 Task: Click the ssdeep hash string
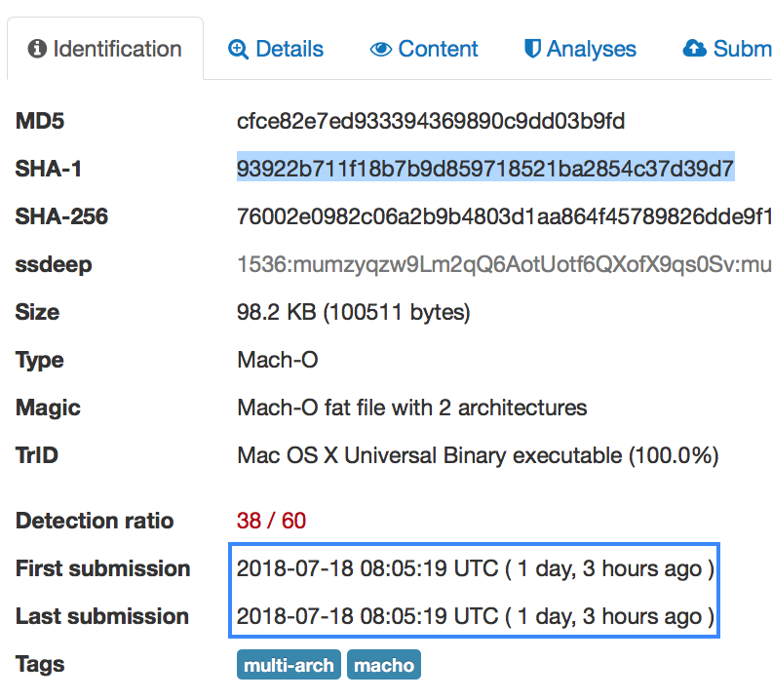click(503, 265)
